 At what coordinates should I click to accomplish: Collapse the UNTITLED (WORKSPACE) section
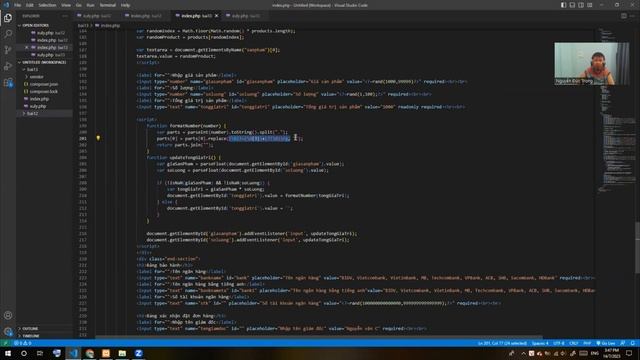[x=44, y=62]
